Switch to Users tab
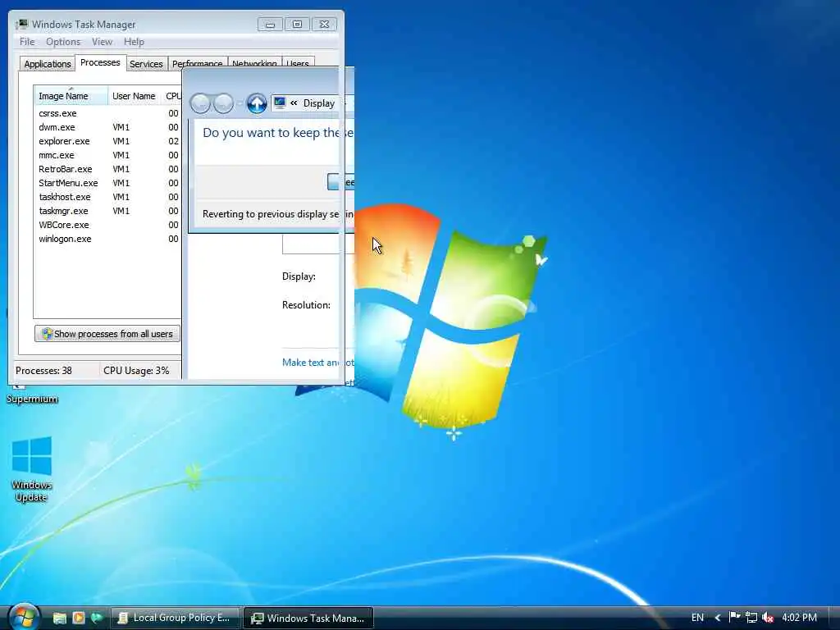The image size is (840, 630). (297, 62)
